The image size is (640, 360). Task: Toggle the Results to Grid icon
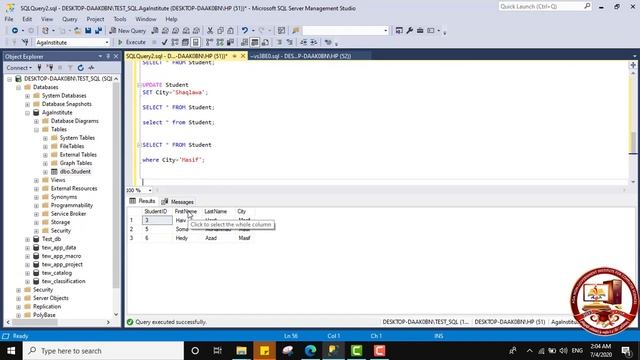255,42
